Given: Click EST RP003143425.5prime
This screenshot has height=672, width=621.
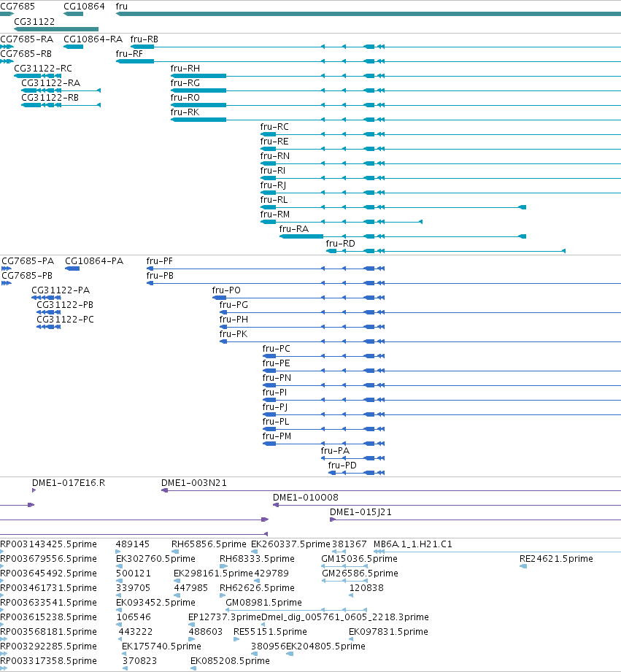Looking at the screenshot, I should point(48,544).
